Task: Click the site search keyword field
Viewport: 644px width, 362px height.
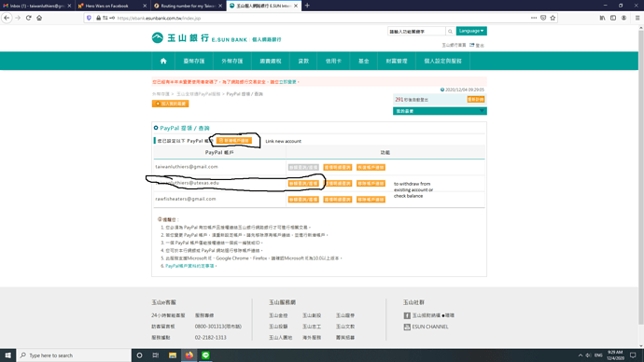Action: click(416, 31)
